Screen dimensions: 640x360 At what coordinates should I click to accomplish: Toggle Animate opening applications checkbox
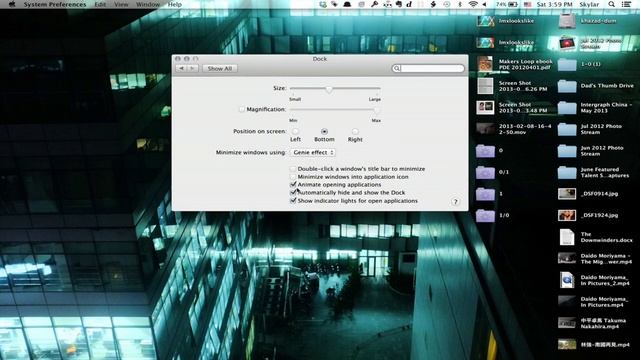click(x=293, y=184)
